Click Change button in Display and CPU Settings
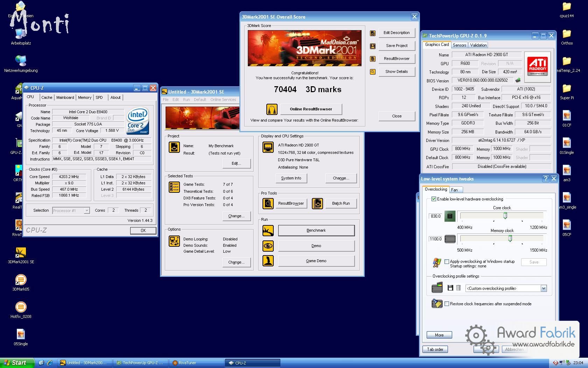This screenshot has width=588, height=368. click(341, 178)
